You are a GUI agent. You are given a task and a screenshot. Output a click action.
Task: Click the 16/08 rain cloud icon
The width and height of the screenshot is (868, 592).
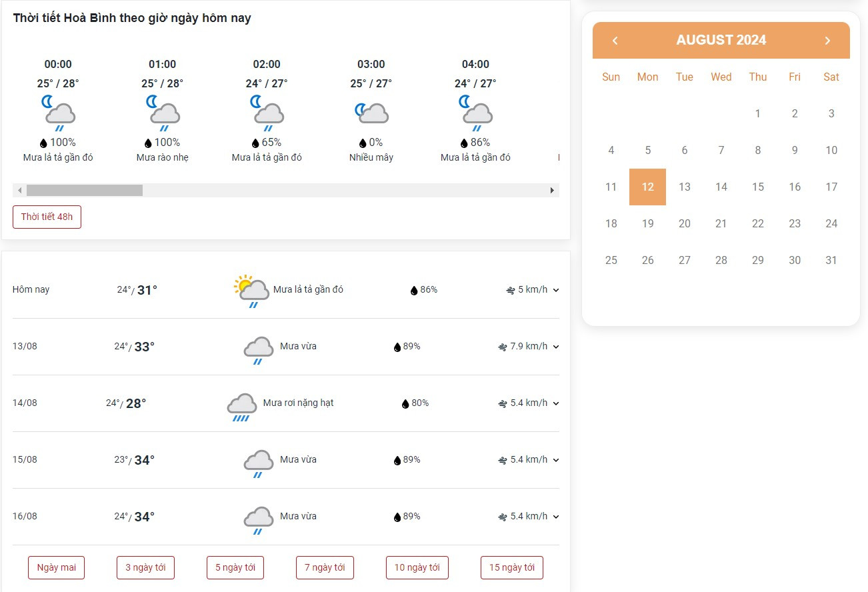point(258,520)
